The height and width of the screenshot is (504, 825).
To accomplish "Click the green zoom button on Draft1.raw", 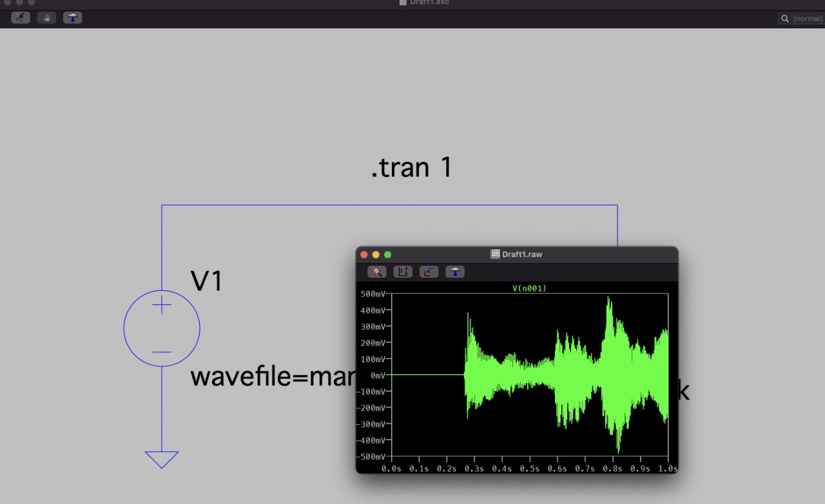I will coord(387,255).
